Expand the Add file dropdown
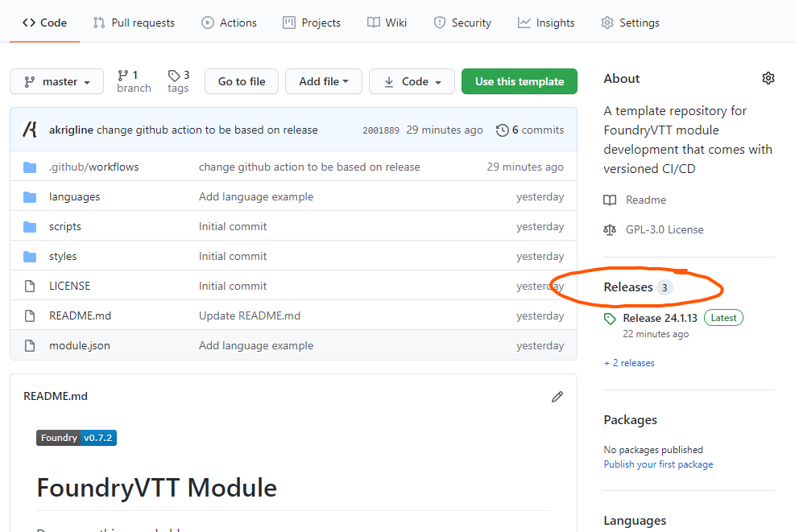The height and width of the screenshot is (532, 795). [324, 81]
